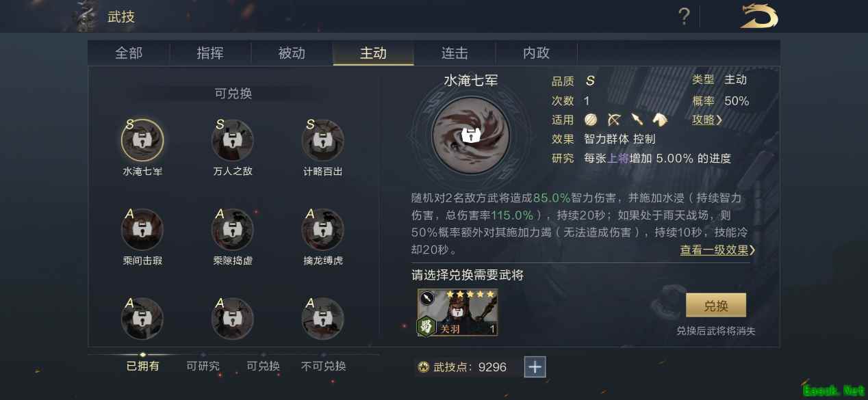Switch to the 指挥 tab
The width and height of the screenshot is (868, 400).
coord(210,53)
